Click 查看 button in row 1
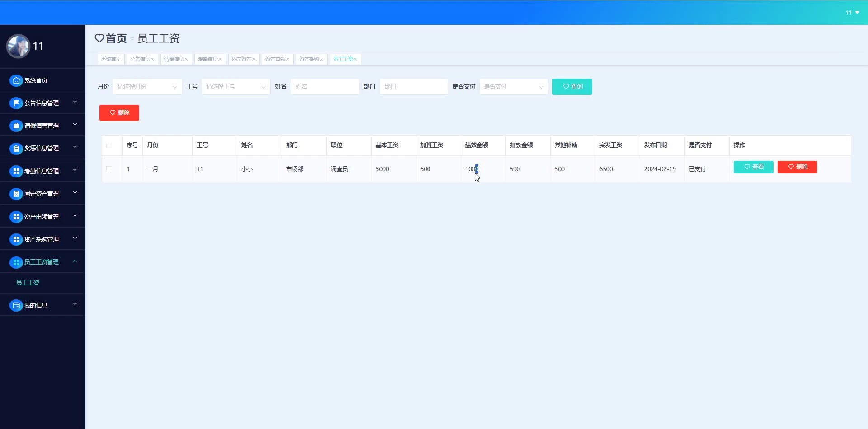Viewport: 868px width, 429px height. tap(753, 167)
